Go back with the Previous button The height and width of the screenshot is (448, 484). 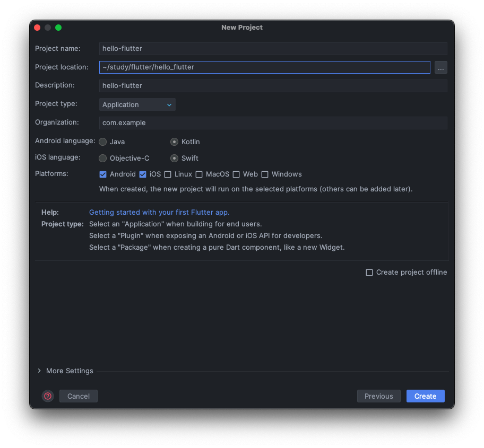click(379, 396)
